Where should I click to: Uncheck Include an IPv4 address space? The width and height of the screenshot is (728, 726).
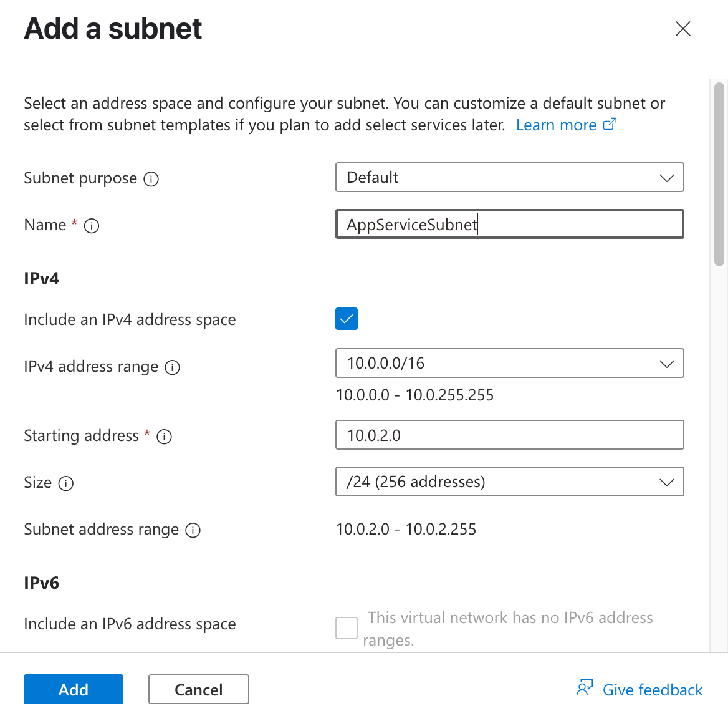[x=347, y=319]
